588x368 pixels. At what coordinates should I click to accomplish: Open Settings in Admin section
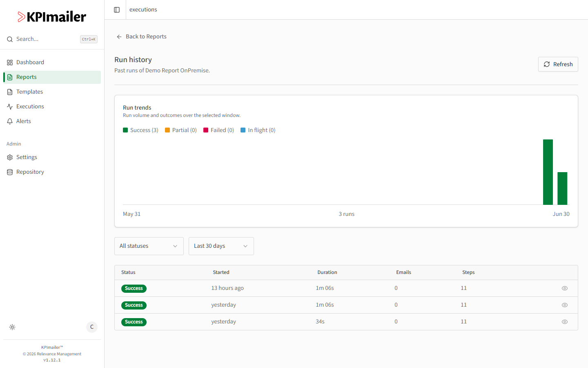click(52, 157)
